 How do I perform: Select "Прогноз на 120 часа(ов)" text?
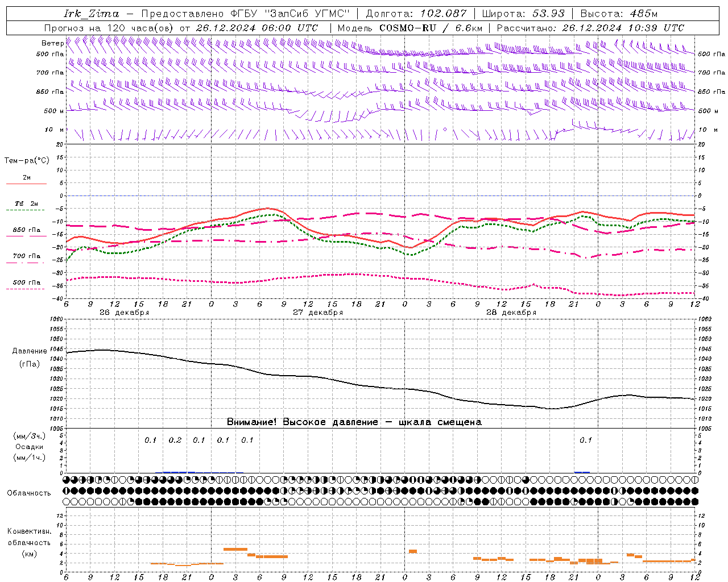(x=109, y=28)
